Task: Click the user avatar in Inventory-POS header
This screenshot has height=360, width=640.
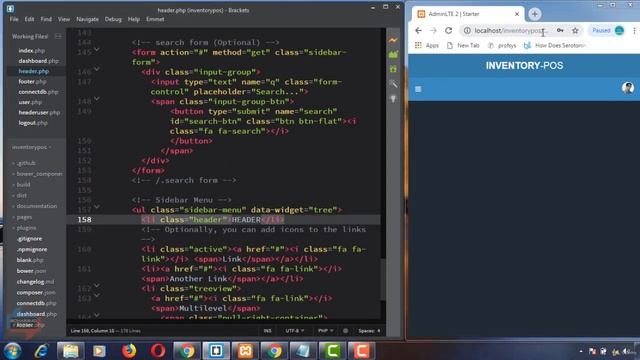Action: coord(628,88)
